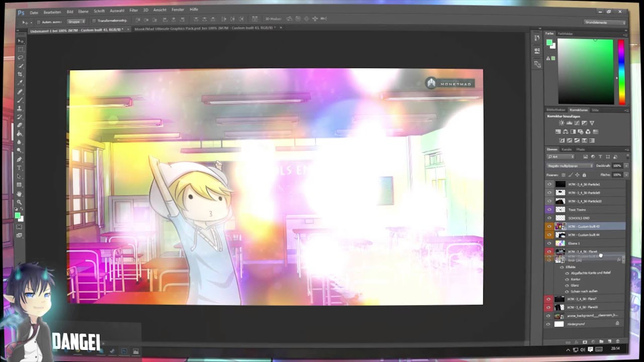The height and width of the screenshot is (362, 644).
Task: Click lock all padlock icon
Action: [584, 175]
